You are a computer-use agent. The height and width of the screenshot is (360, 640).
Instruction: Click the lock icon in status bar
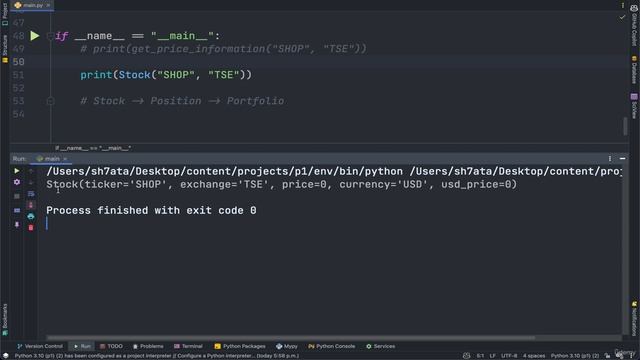pyautogui.click(x=607, y=356)
